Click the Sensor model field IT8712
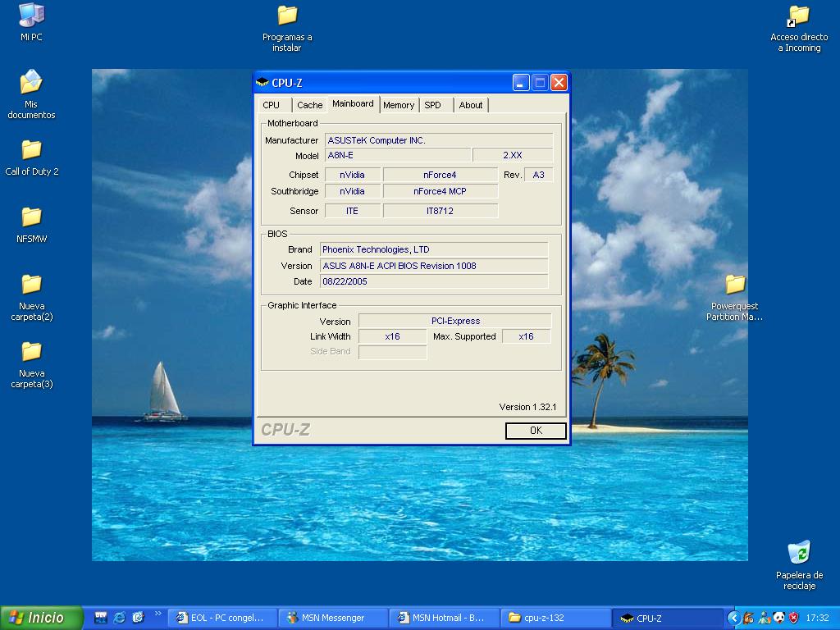Screen dimensions: 840x630 point(441,211)
